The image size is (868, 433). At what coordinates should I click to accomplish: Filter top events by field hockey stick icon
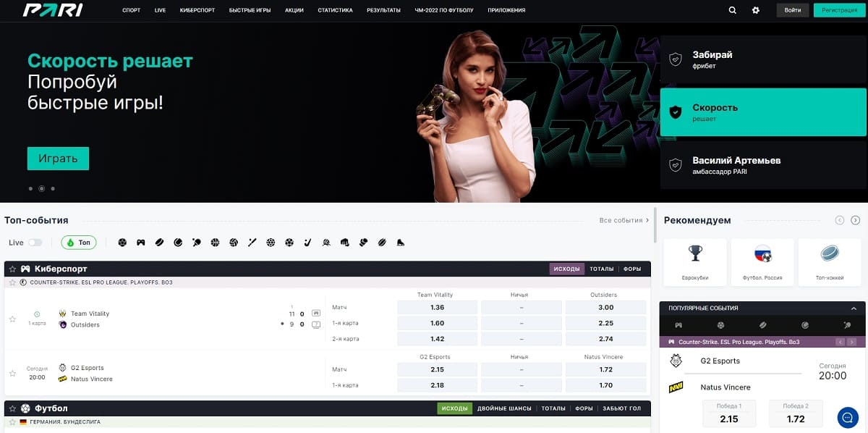click(307, 243)
